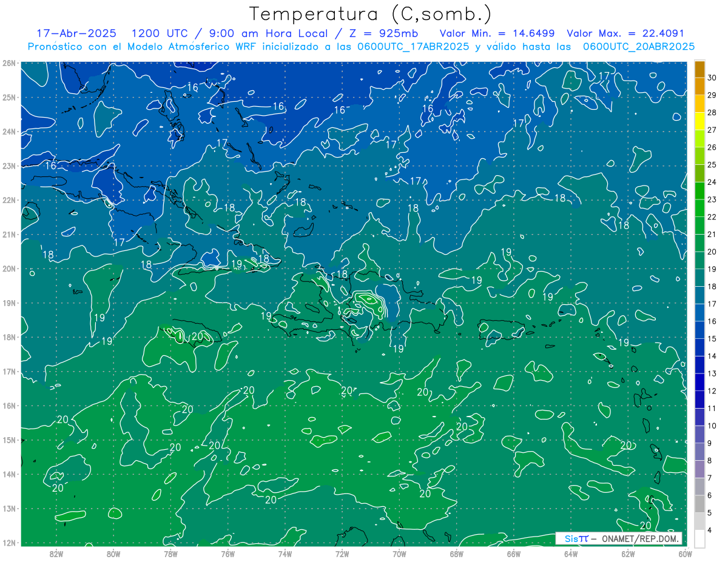
Task: Click longitude axis label '80W'
Action: (x=113, y=554)
